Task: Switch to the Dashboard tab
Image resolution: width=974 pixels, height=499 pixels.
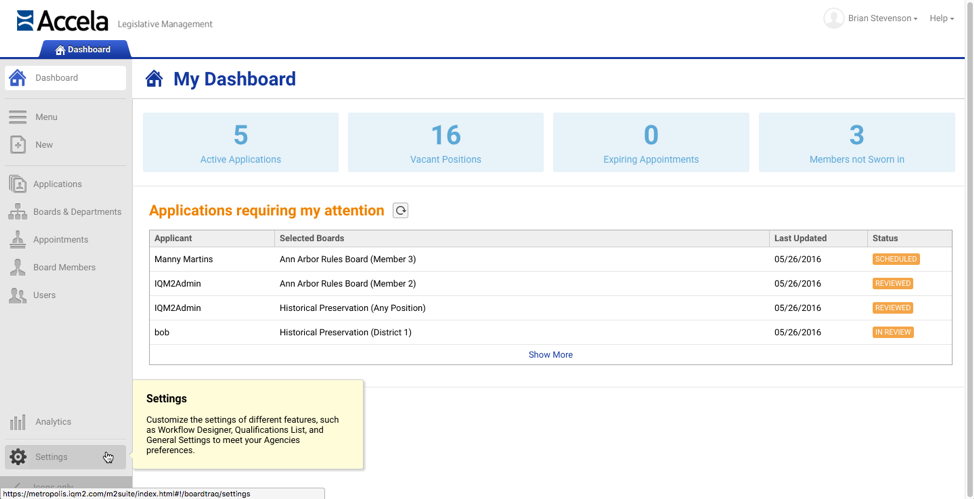Action: point(84,49)
